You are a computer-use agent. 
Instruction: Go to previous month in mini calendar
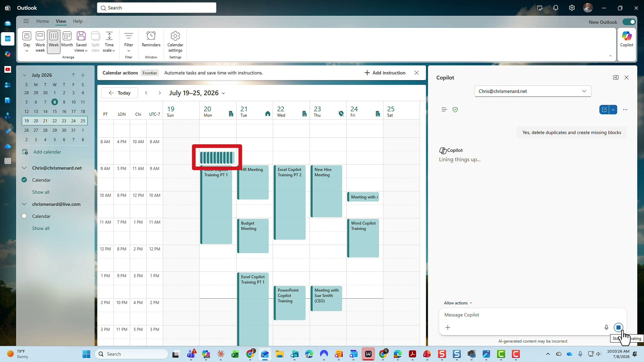click(73, 75)
